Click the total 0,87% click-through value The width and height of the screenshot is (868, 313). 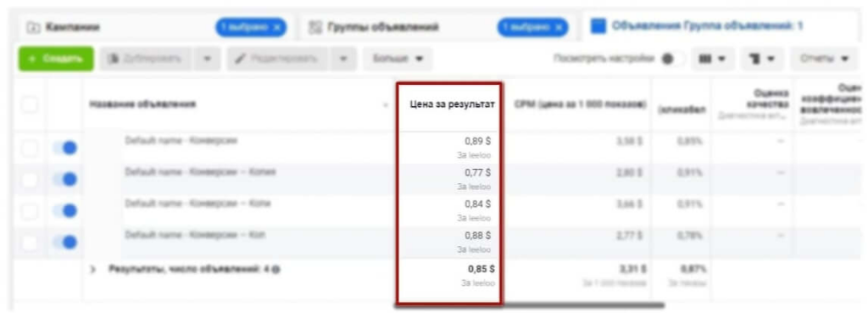pyautogui.click(x=693, y=270)
